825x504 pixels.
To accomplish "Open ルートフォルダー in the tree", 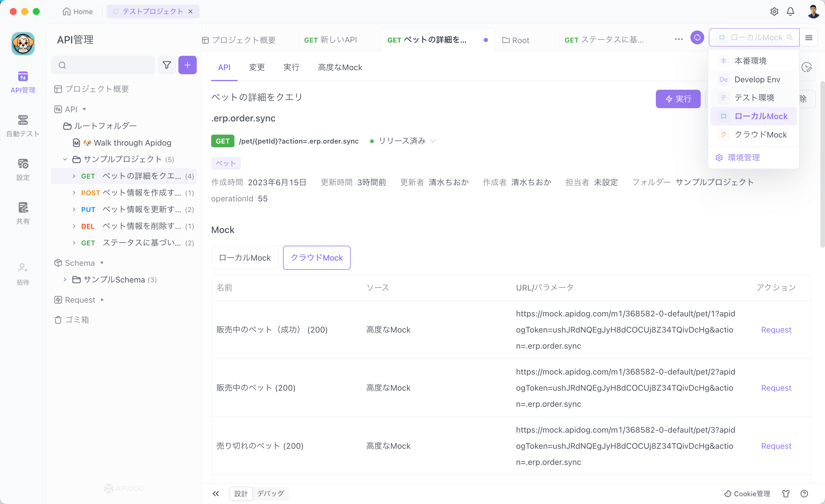I will point(100,126).
